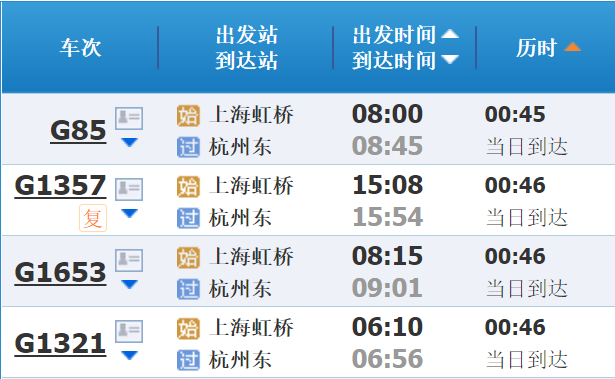
Task: Click the 过 icon beside 杭州东 for G1653
Action: coord(188,290)
